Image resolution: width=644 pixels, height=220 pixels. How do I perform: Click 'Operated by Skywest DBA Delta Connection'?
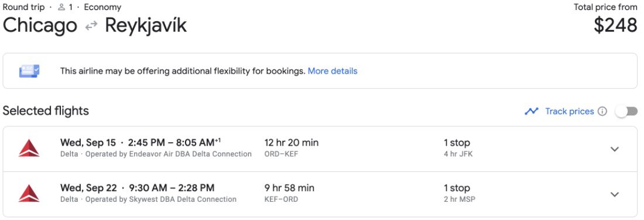coord(160,199)
